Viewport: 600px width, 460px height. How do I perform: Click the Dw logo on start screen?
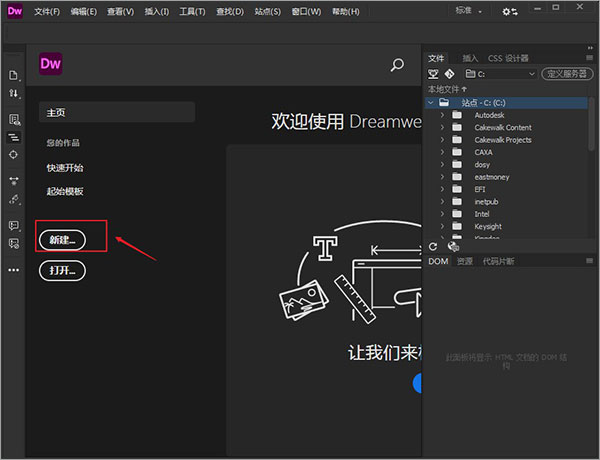[51, 64]
